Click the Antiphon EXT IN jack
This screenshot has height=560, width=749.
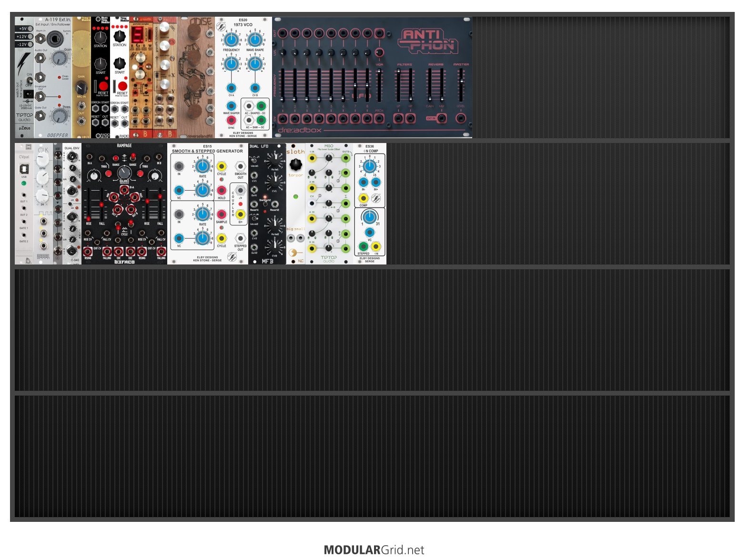click(442, 118)
